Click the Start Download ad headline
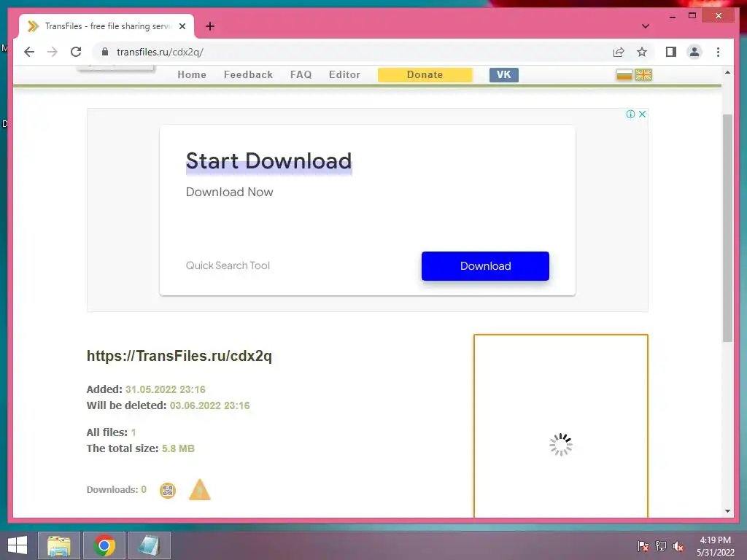This screenshot has width=747, height=560. click(x=268, y=161)
